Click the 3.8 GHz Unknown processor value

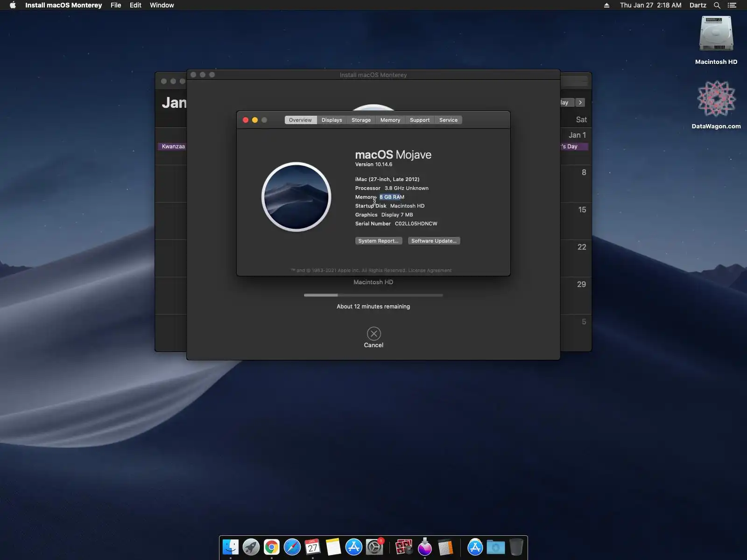pyautogui.click(x=407, y=188)
